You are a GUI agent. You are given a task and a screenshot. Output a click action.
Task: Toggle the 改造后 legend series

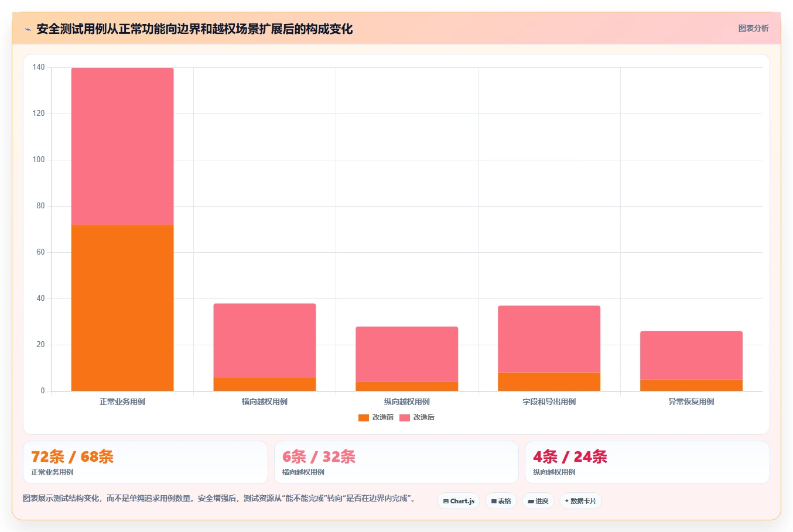click(417, 417)
